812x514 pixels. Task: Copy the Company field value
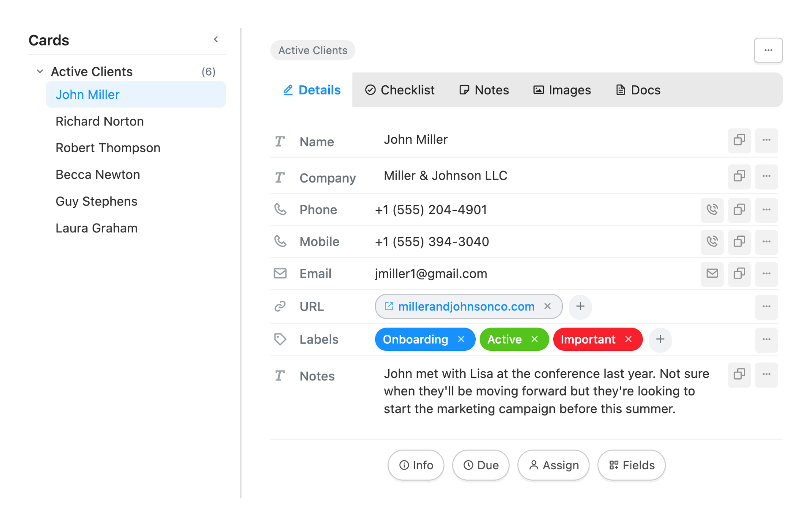pos(739,176)
